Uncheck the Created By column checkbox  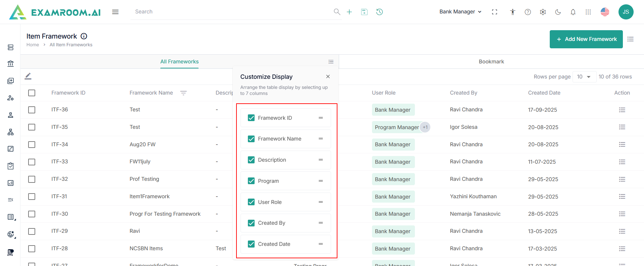[x=251, y=223]
